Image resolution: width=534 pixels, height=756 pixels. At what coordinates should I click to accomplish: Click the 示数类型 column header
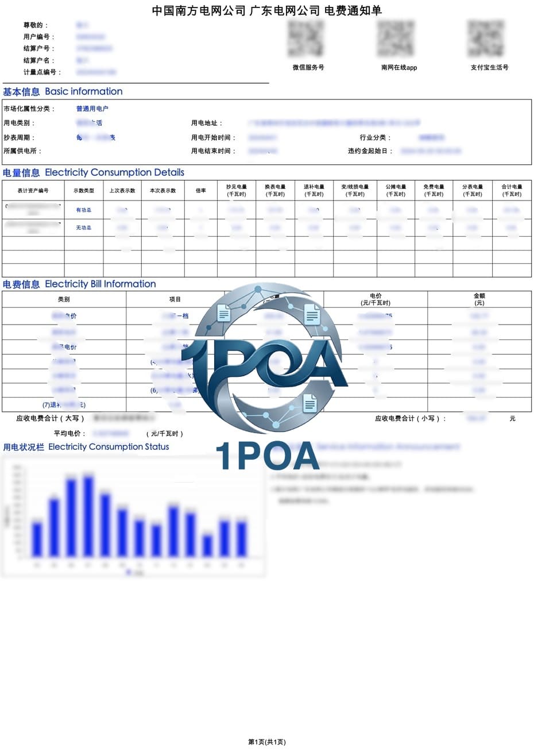(84, 191)
